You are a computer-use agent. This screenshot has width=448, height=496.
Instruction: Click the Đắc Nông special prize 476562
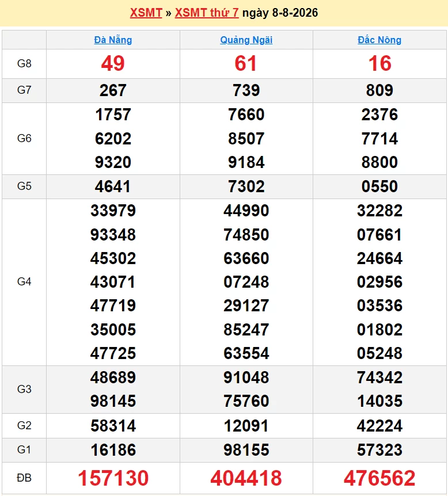(x=379, y=478)
